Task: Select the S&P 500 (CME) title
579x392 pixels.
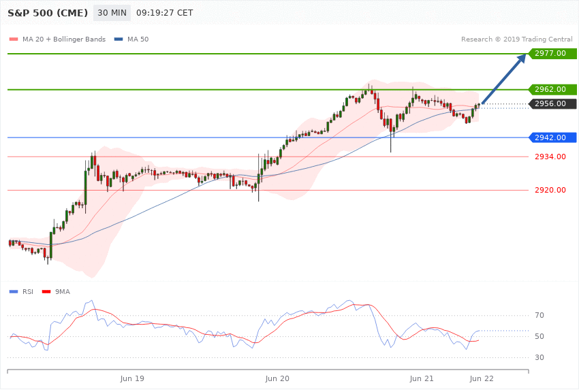Action: (x=48, y=13)
